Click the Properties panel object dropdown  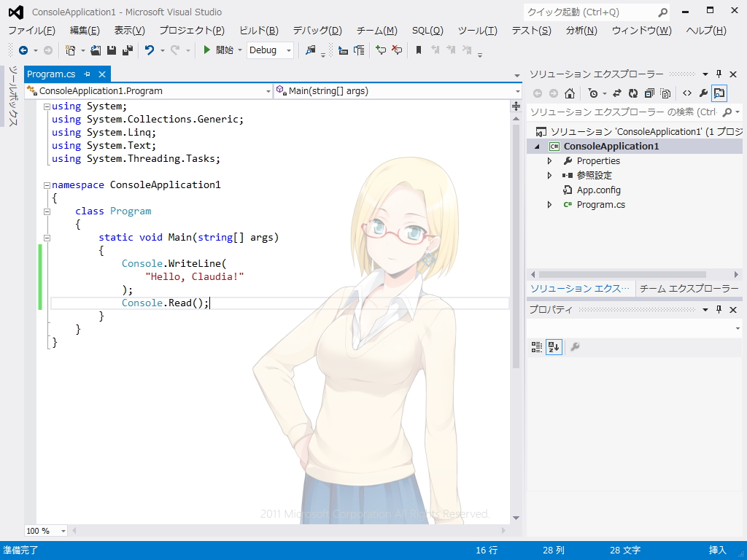point(634,328)
